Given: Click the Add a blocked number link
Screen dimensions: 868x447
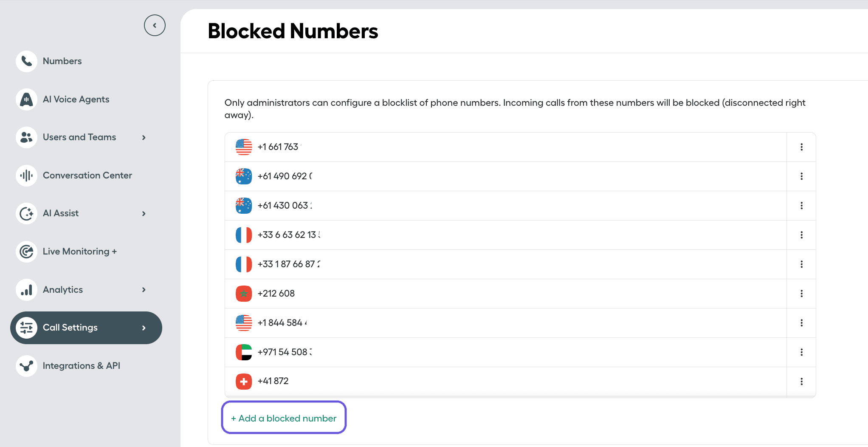Looking at the screenshot, I should pyautogui.click(x=284, y=418).
